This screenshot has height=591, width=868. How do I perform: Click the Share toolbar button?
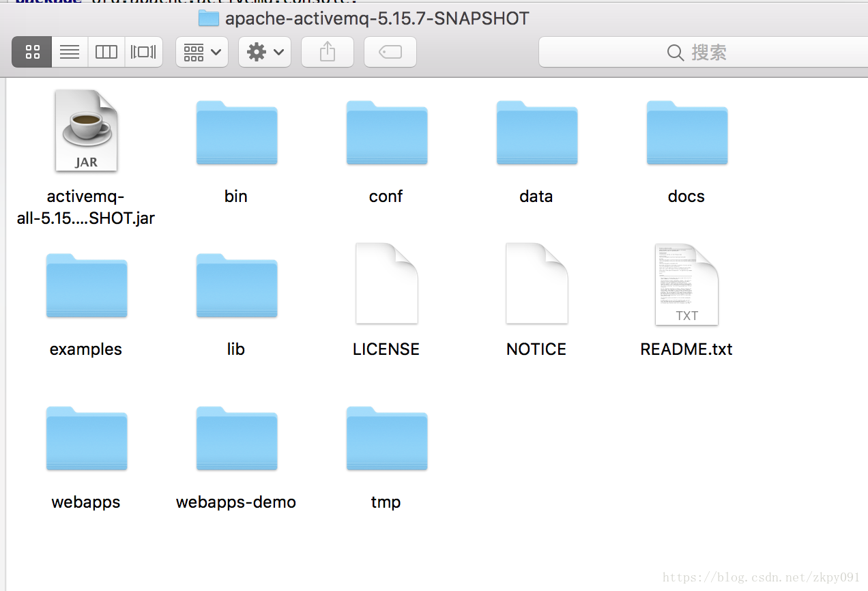pyautogui.click(x=328, y=52)
